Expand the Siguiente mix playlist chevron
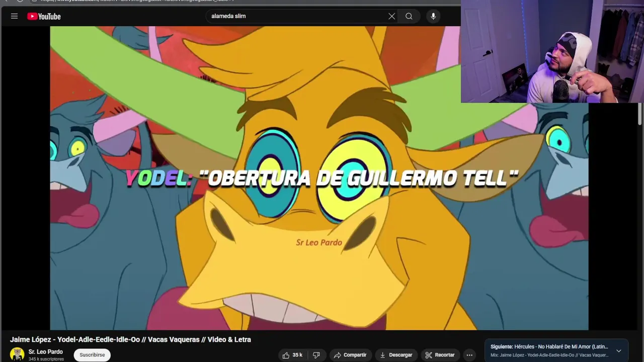The height and width of the screenshot is (362, 644). click(619, 351)
